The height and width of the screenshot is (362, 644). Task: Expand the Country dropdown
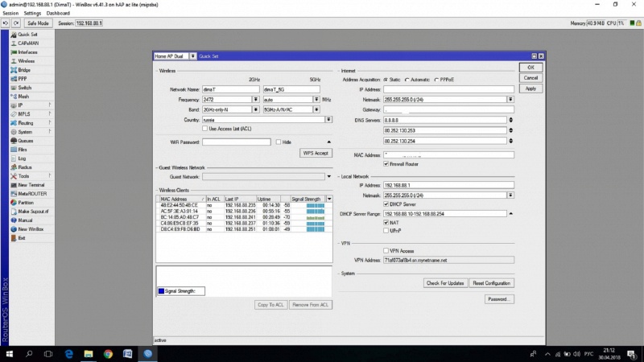point(328,119)
